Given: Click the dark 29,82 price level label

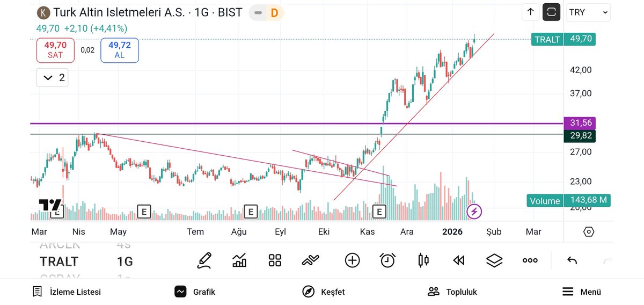Looking at the screenshot, I should pos(581,135).
